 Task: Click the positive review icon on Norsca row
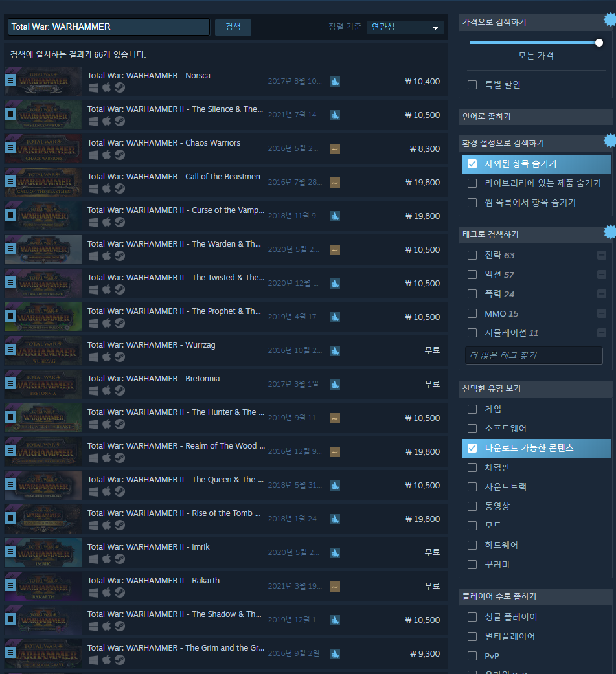335,82
